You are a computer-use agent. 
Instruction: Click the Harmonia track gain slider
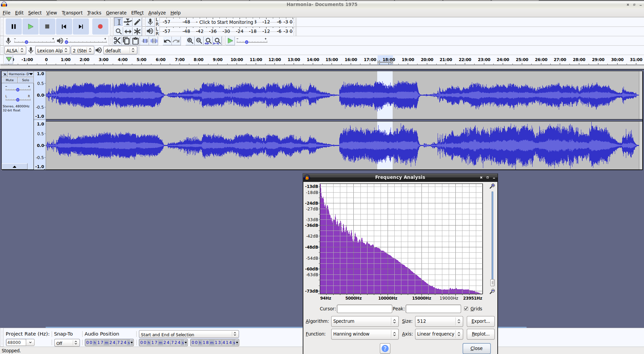pos(18,90)
